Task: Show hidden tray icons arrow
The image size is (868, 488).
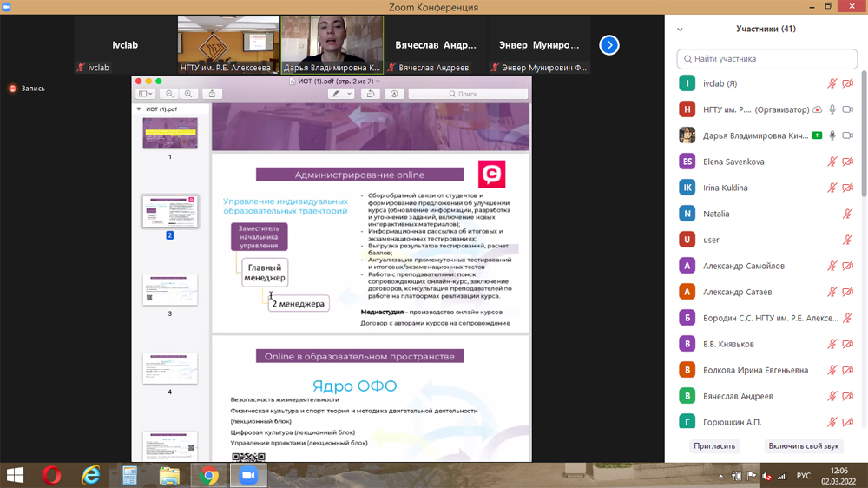Action: [x=720, y=476]
